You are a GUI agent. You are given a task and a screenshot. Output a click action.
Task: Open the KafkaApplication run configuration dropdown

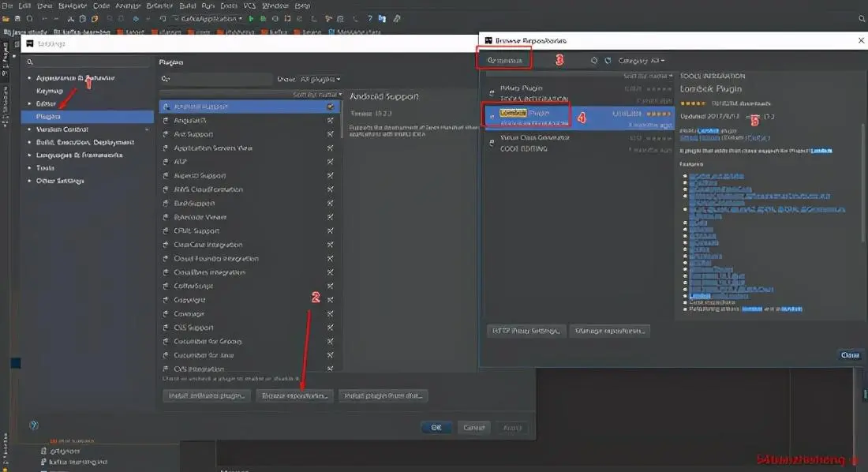pos(208,19)
